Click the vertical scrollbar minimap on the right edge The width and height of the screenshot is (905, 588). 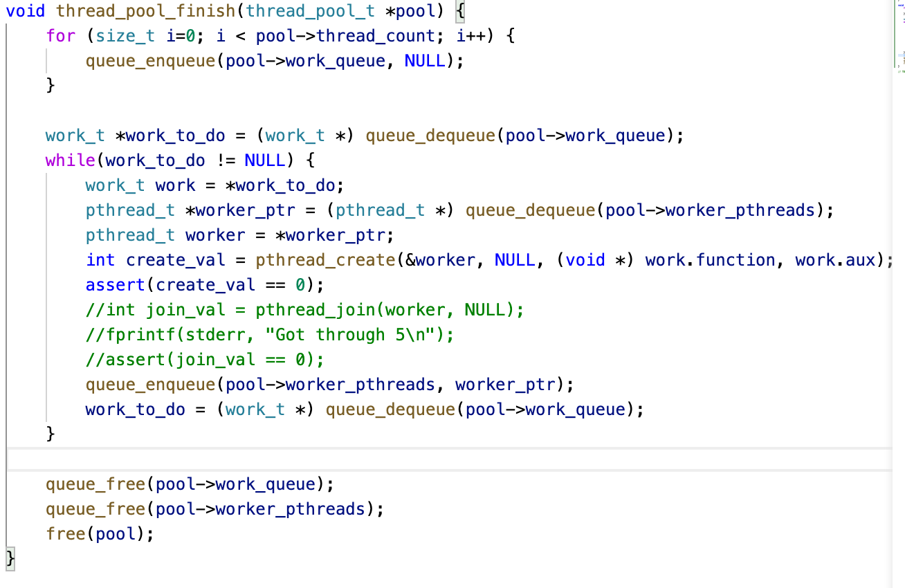(x=898, y=42)
